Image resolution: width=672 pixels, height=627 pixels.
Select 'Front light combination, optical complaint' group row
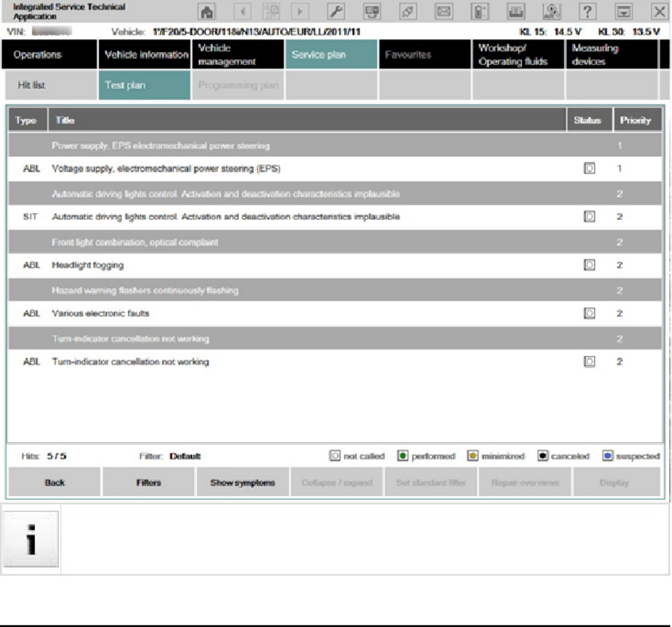(335, 242)
